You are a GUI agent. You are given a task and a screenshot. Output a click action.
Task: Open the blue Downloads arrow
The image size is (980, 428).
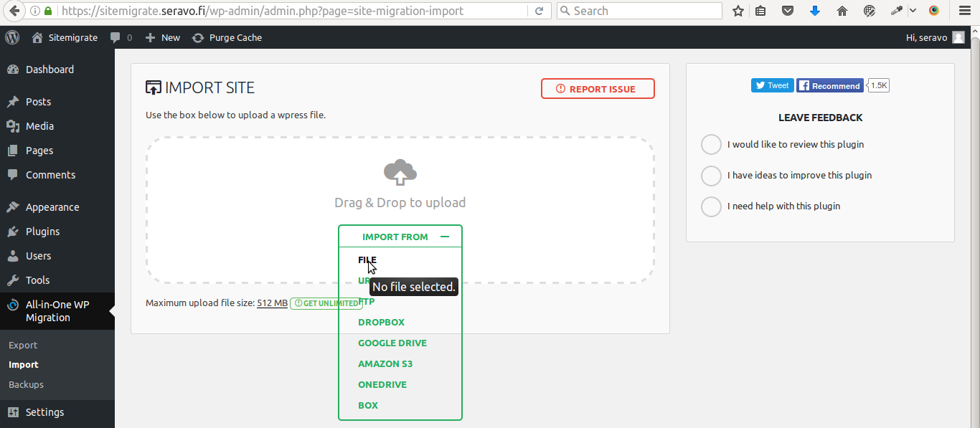[815, 11]
